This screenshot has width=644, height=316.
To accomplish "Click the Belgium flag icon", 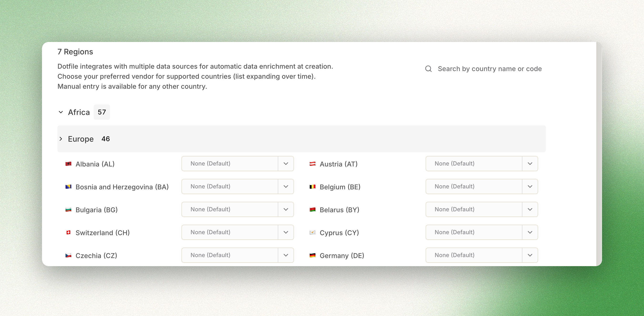I will [x=313, y=187].
